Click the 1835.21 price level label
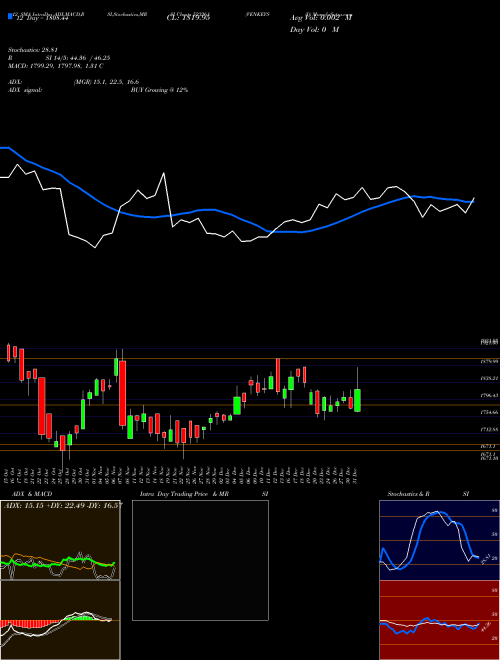The width and height of the screenshot is (500, 660). coord(489,378)
